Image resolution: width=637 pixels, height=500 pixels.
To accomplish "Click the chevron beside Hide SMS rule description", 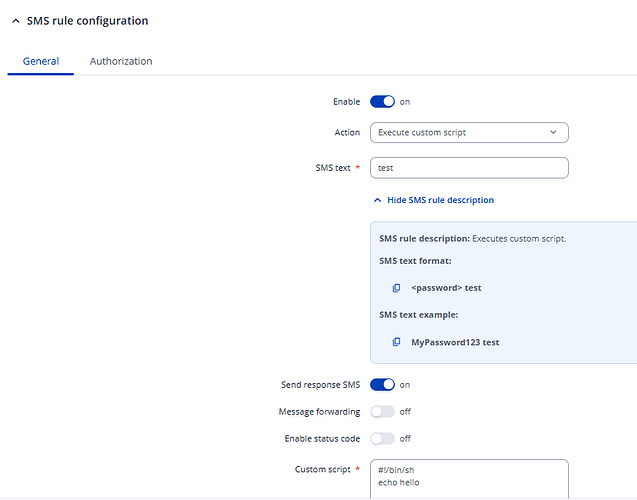I will 377,200.
